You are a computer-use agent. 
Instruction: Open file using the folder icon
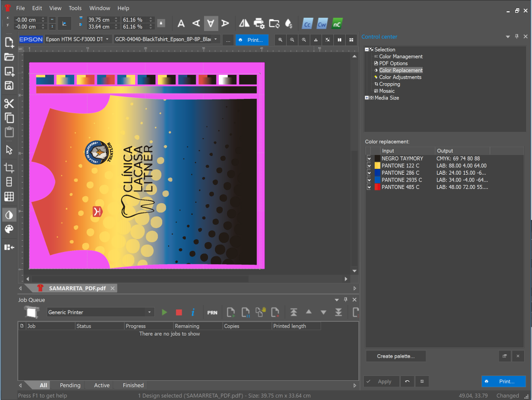tap(9, 57)
